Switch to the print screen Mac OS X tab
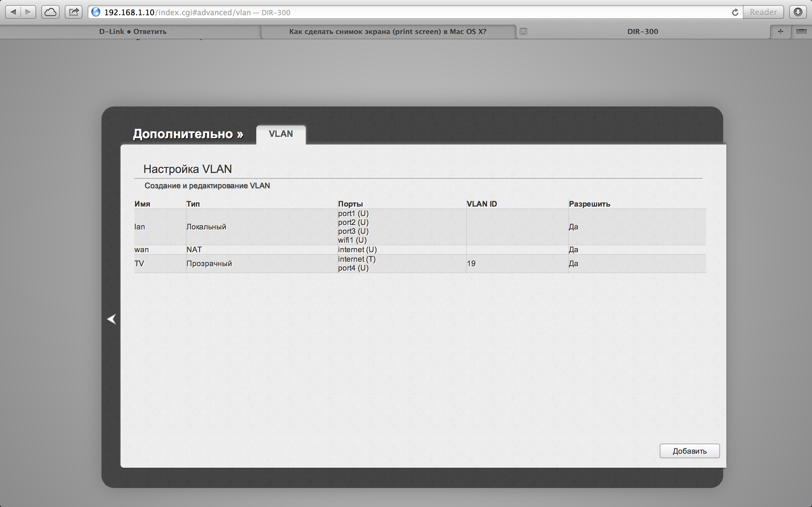Screen dimensions: 812x507 (x=388, y=32)
